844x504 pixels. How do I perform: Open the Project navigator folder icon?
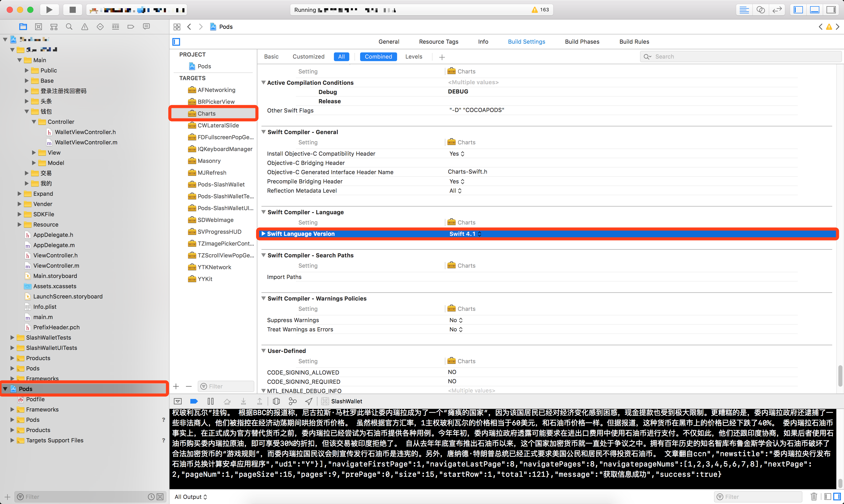click(23, 27)
